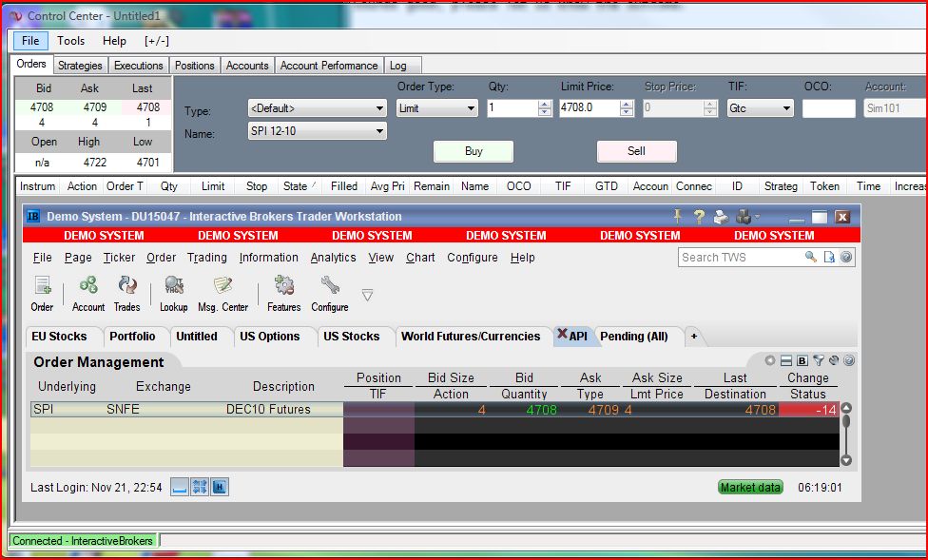928x560 pixels.
Task: Select the World Futures/Currencies tab
Action: point(471,337)
